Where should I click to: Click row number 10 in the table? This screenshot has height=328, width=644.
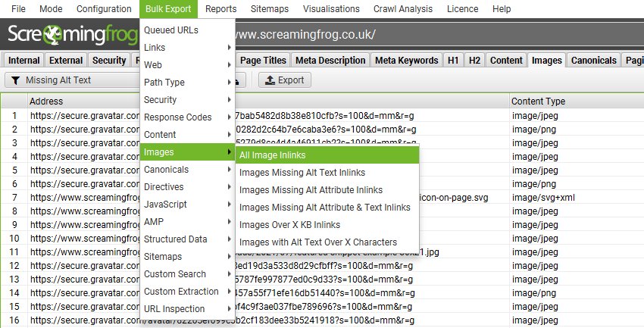click(14, 239)
